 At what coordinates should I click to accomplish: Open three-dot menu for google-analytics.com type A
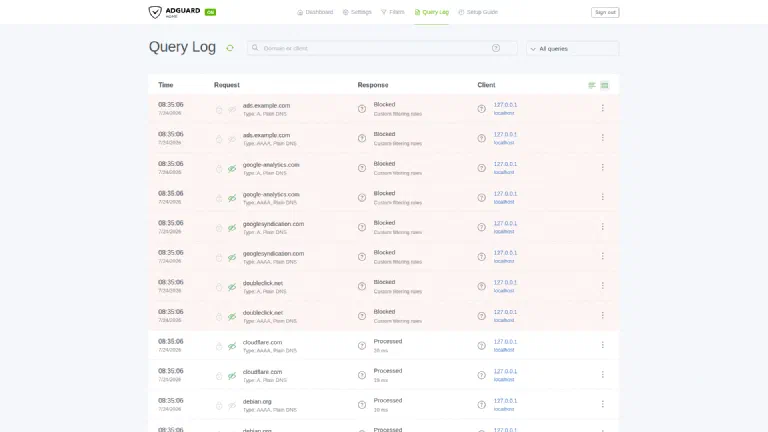[602, 167]
